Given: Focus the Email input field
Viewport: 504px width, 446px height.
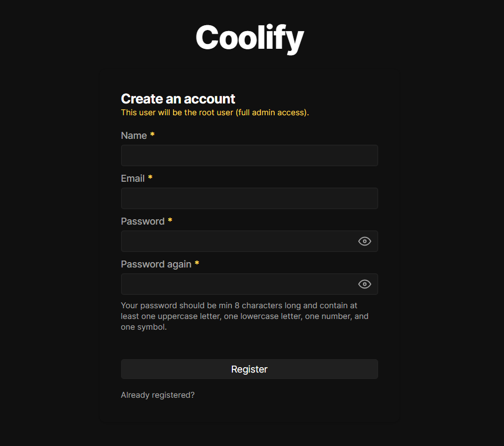Looking at the screenshot, I should coord(249,198).
